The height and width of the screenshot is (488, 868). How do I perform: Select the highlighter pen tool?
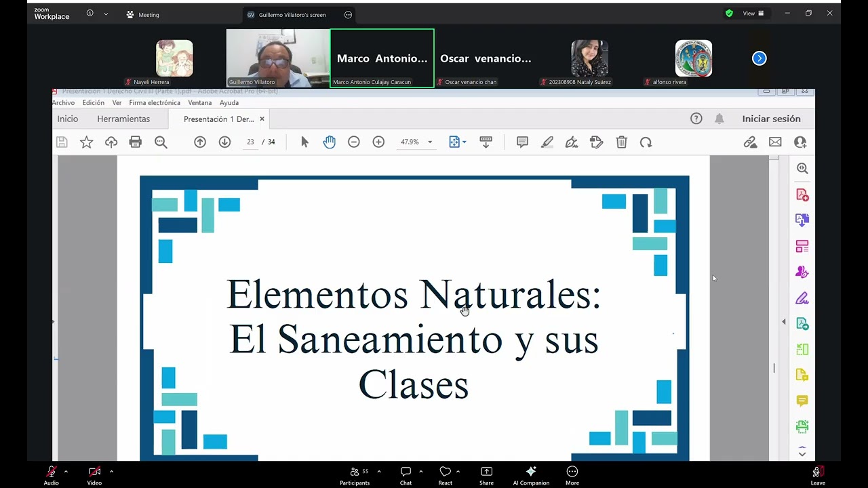[547, 142]
